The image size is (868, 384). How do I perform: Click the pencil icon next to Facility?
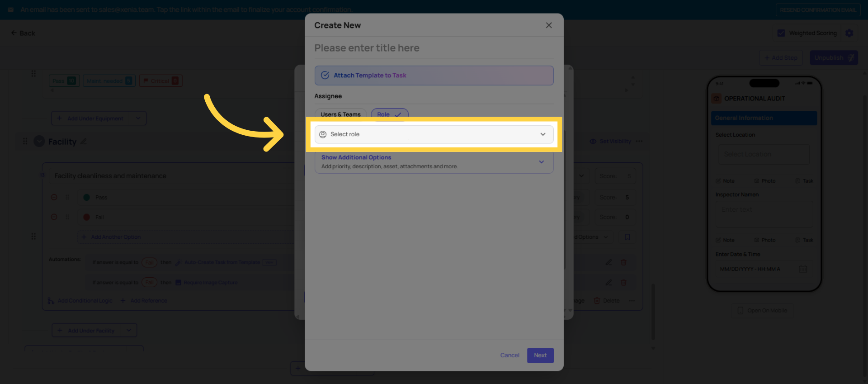point(84,142)
